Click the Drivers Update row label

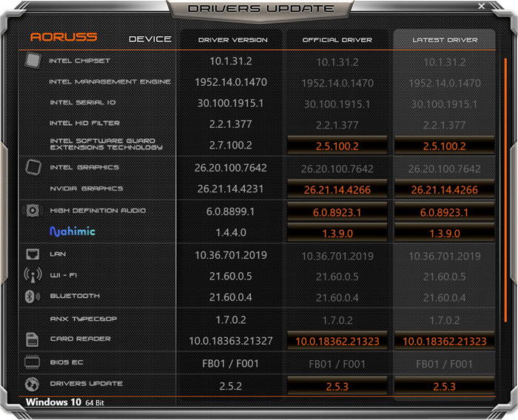tap(87, 384)
